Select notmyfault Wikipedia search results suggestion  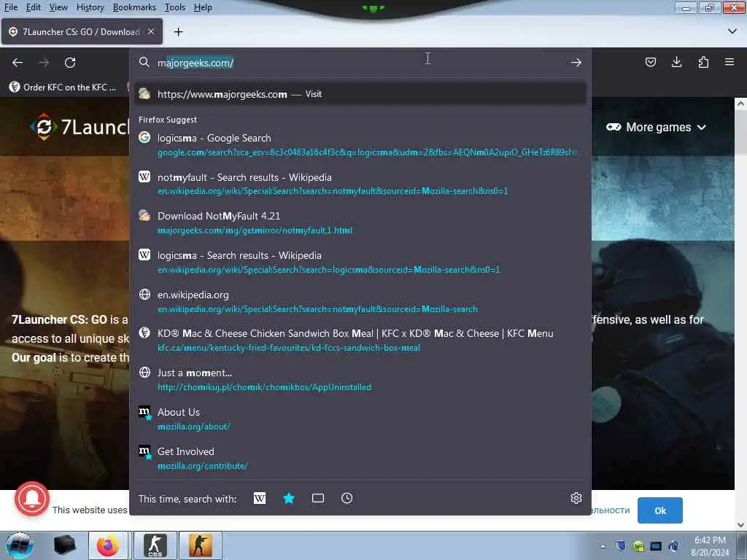click(x=360, y=184)
